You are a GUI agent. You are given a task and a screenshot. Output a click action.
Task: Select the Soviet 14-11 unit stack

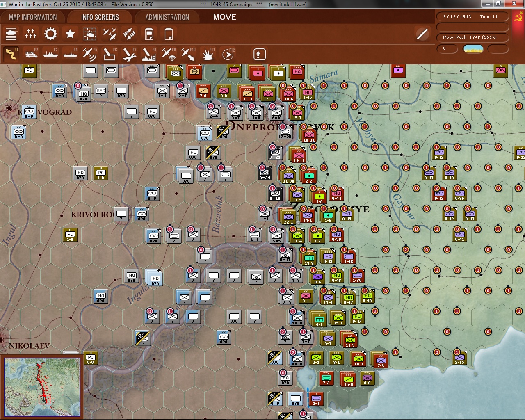[x=298, y=155]
